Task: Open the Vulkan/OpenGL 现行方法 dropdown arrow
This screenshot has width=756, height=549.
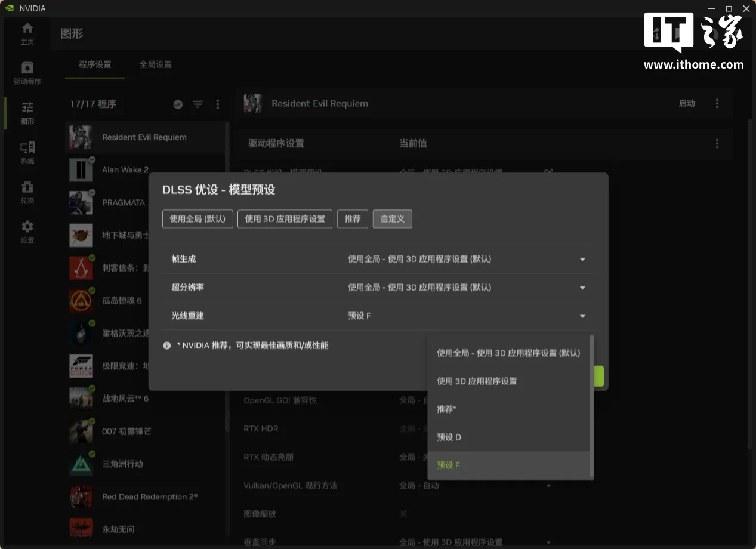Action: pos(548,486)
